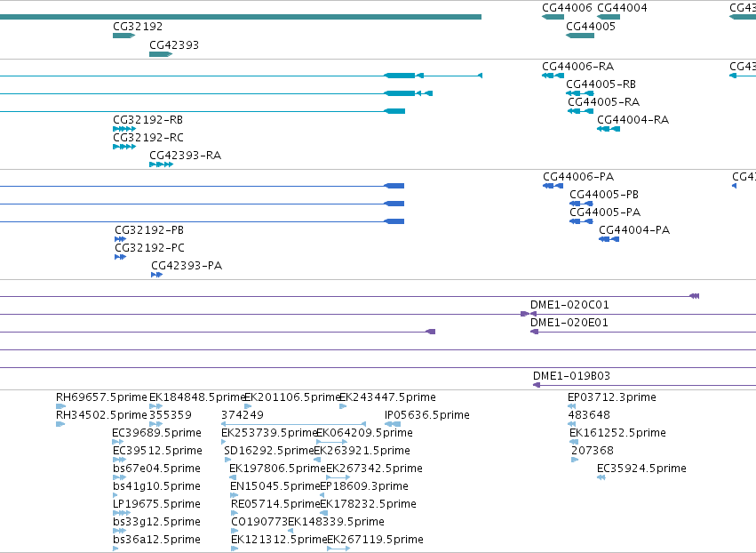The height and width of the screenshot is (553, 756).
Task: Click transcript label CG32192-RB
Action: tap(148, 120)
